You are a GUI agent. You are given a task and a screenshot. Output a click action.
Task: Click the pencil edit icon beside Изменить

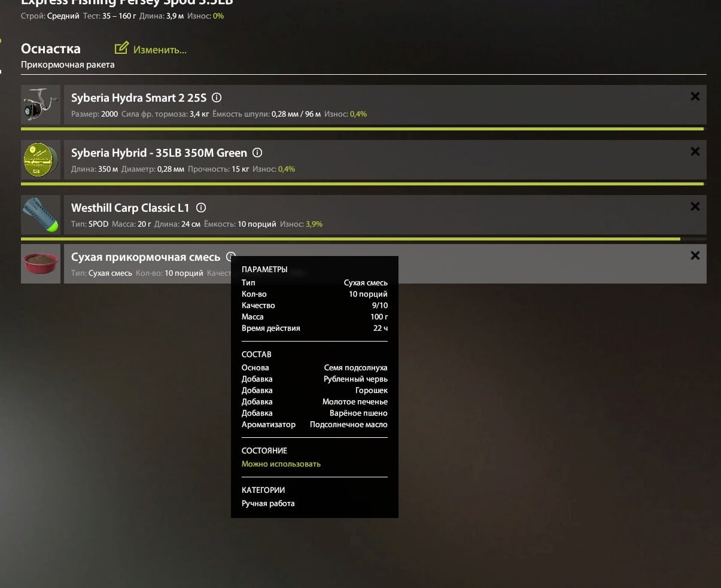click(x=121, y=48)
